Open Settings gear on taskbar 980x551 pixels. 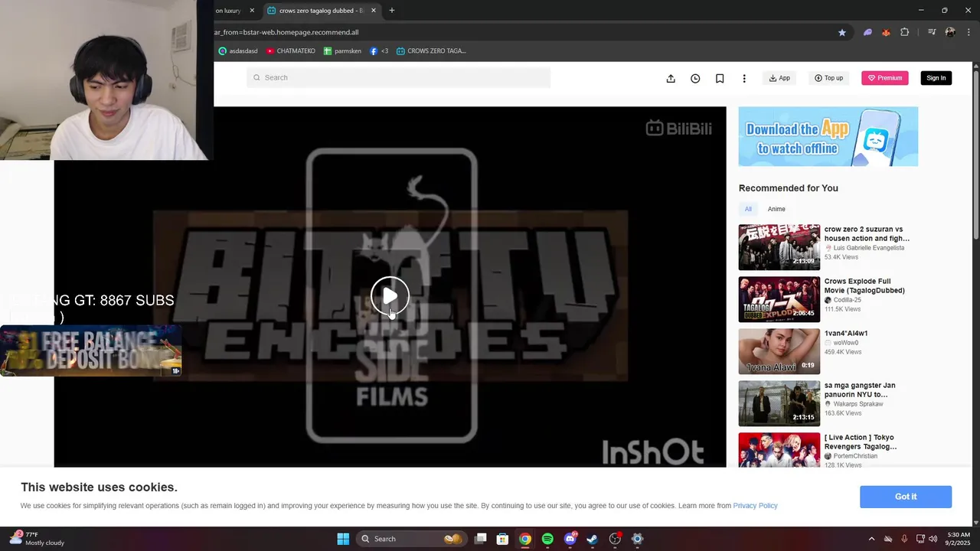point(637,539)
